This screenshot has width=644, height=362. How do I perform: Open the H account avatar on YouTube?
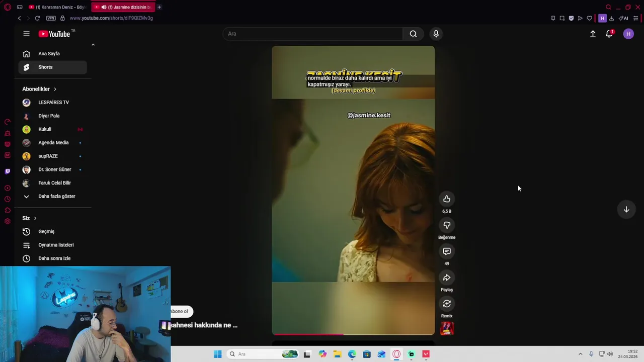(x=628, y=34)
